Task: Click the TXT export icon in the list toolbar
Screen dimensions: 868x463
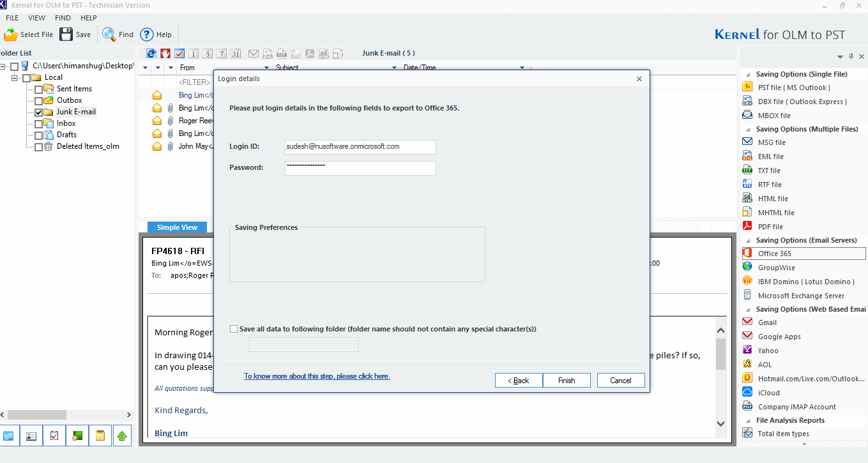Action: [x=282, y=54]
